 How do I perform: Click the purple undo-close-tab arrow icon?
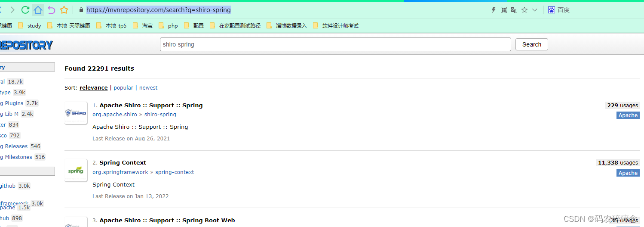(x=51, y=9)
